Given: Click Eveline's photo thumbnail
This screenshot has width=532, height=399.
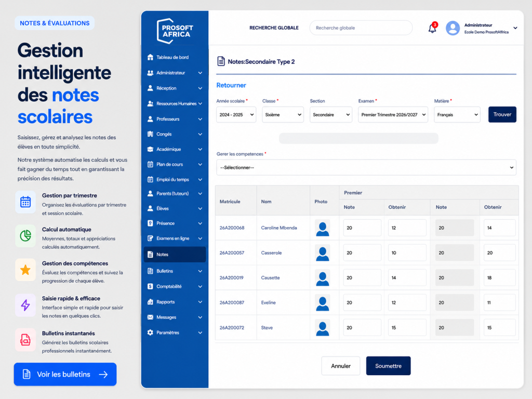Looking at the screenshot, I should click(x=322, y=303).
